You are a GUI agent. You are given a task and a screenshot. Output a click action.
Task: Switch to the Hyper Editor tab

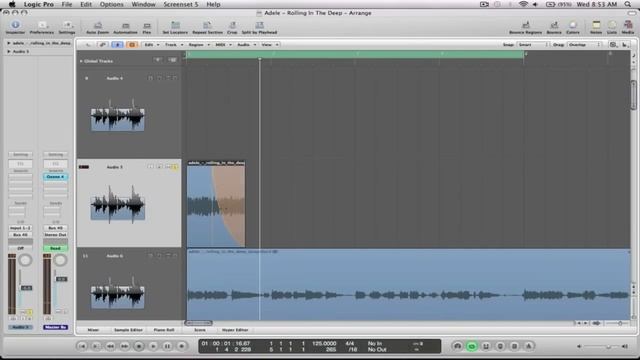(235, 330)
